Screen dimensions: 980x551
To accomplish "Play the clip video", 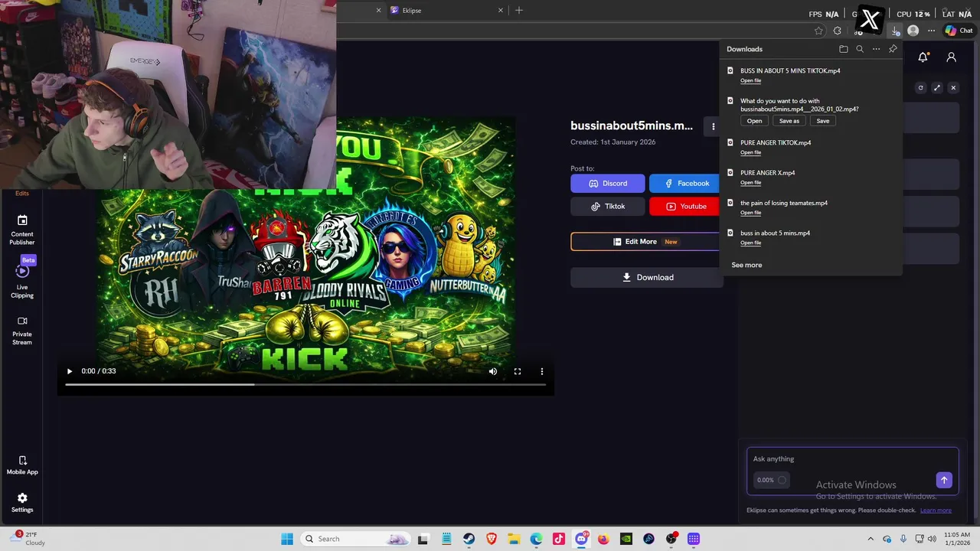I will point(69,371).
